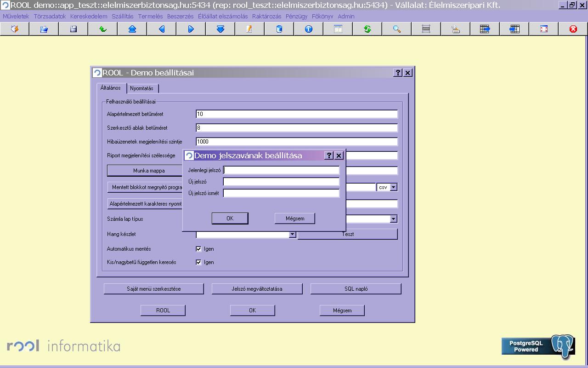Toggle the Kis/nagybetű független keresés checkbox

pos(198,262)
